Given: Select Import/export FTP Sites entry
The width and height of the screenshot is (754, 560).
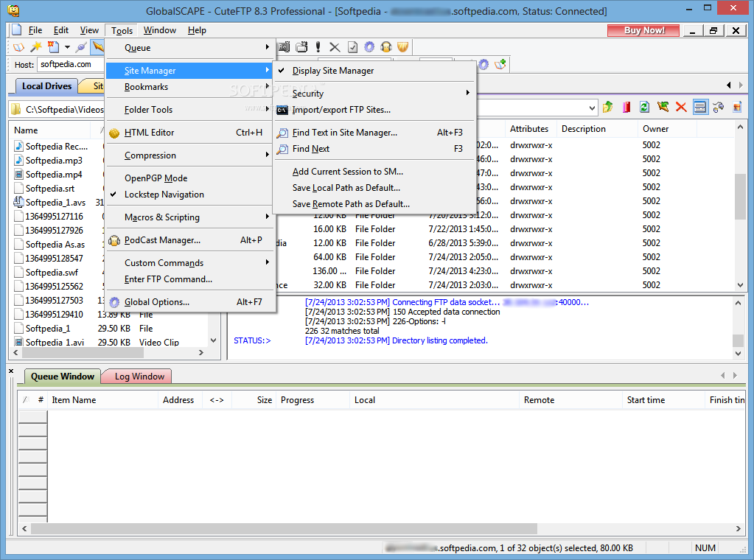Looking at the screenshot, I should point(374,110).
